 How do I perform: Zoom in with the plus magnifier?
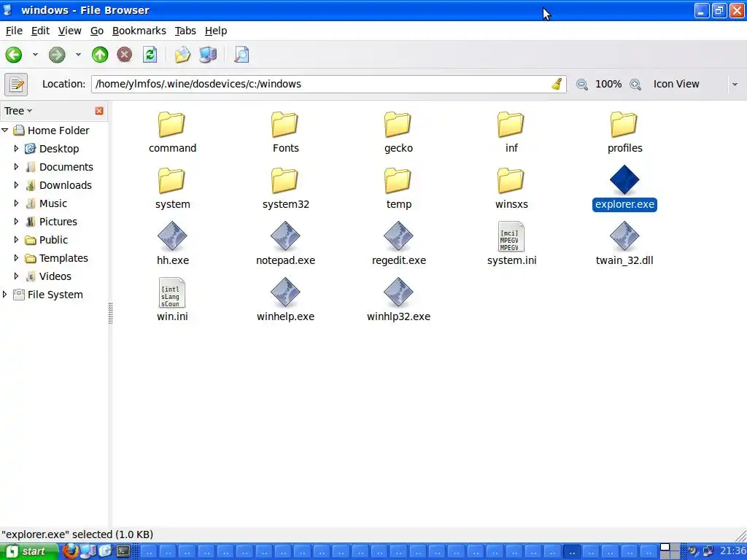(635, 85)
